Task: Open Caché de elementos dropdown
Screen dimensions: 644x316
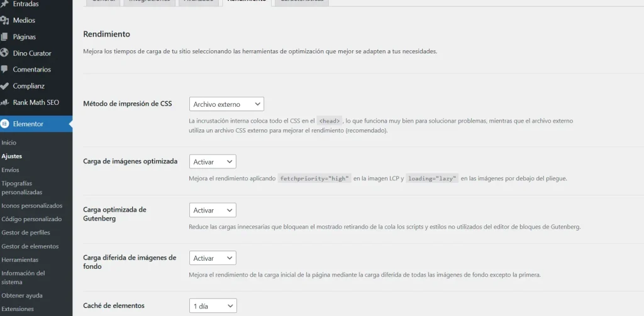Action: (213, 306)
